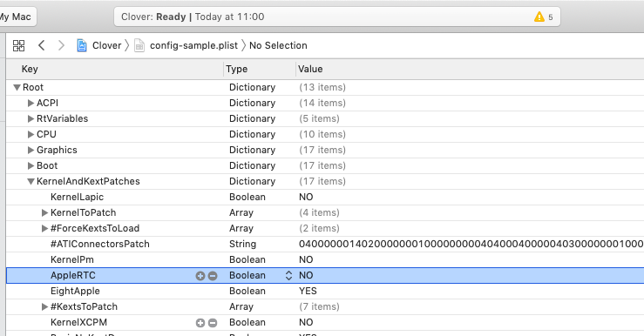644x336 pixels.
Task: Expand the #KextsToPatch array
Action: [44, 306]
